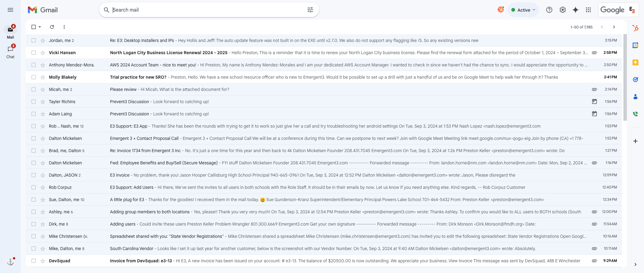Click attachment icon on Vicki Hansen email
This screenshot has height=273, width=644.
594,53
